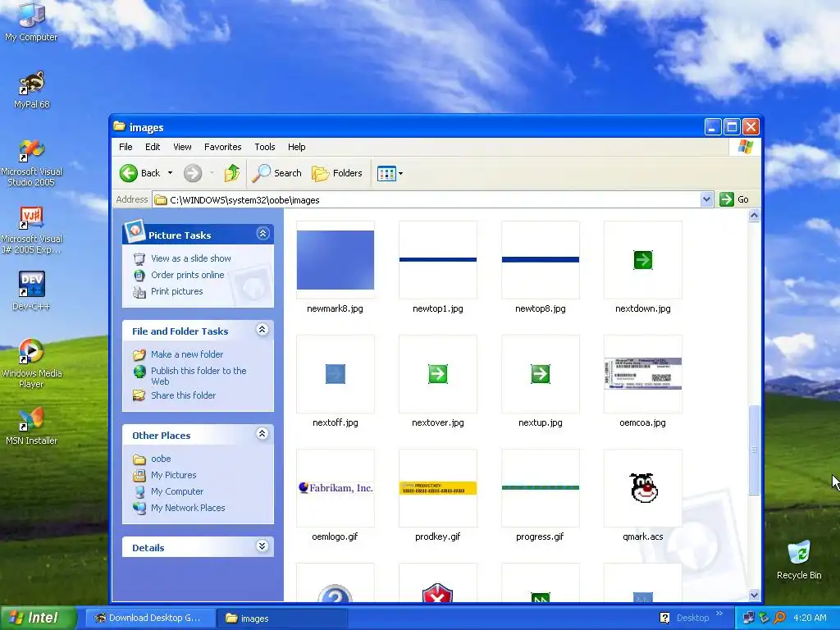Select Recycle Bin desktop icon
Image resolution: width=840 pixels, height=630 pixels.
(799, 560)
